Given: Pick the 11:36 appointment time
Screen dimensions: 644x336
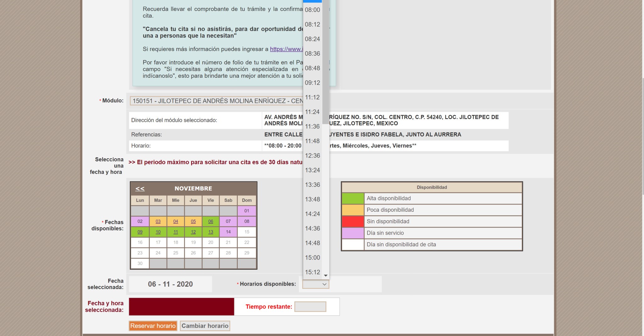Looking at the screenshot, I should [x=312, y=126].
